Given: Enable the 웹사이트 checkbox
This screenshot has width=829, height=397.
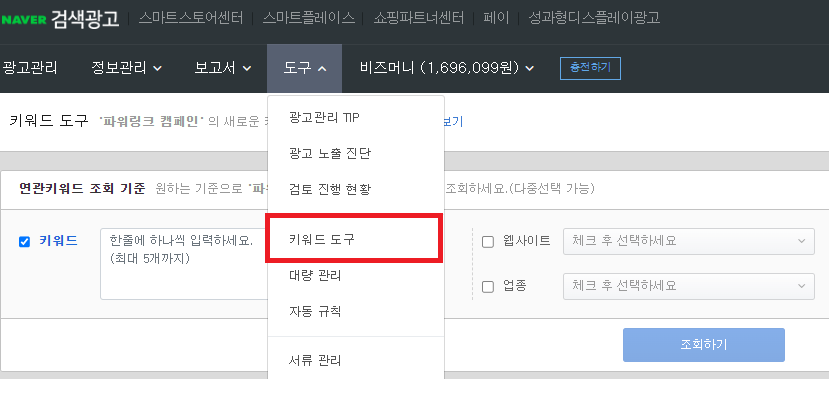Looking at the screenshot, I should point(488,242).
